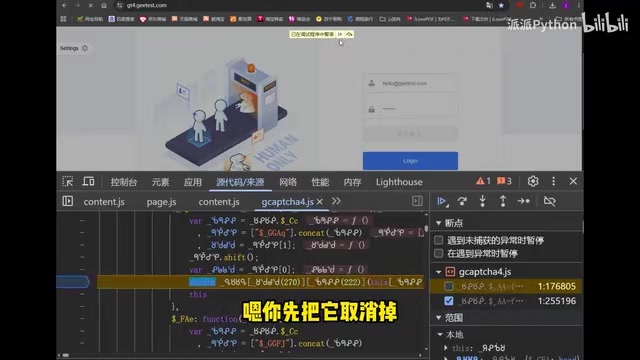Collapse the 断点 breakpoints section
The height and width of the screenshot is (360, 640).
pyautogui.click(x=439, y=223)
